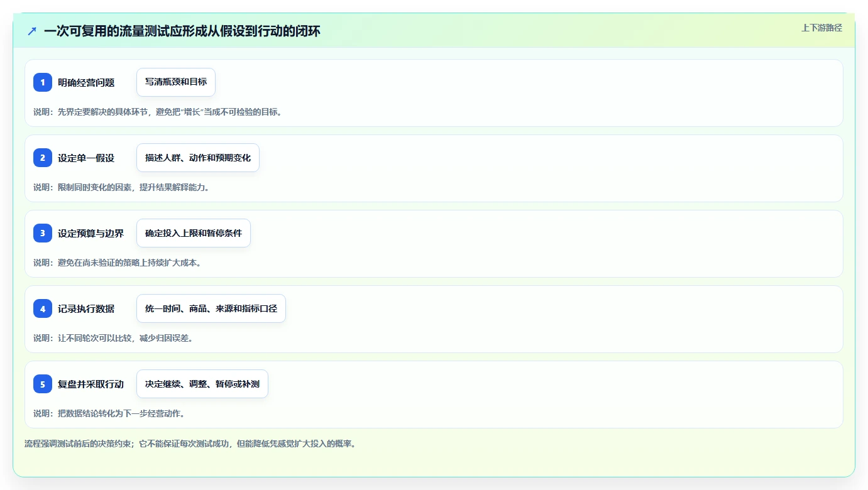
Task: Select the 决定继续、调整、暂停或补测 chip
Action: pos(202,384)
